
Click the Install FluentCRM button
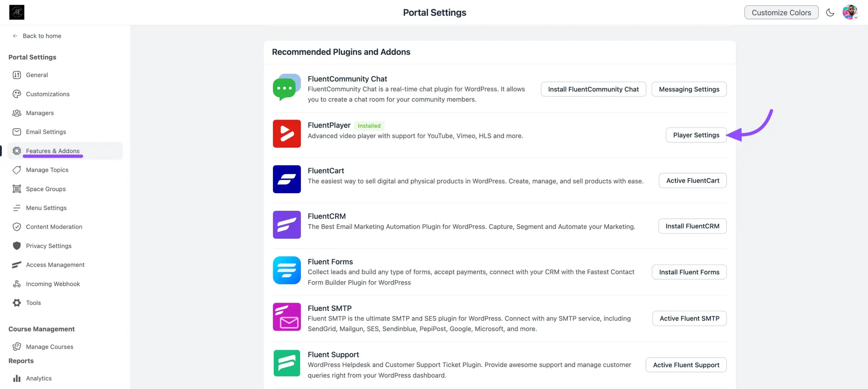(692, 226)
